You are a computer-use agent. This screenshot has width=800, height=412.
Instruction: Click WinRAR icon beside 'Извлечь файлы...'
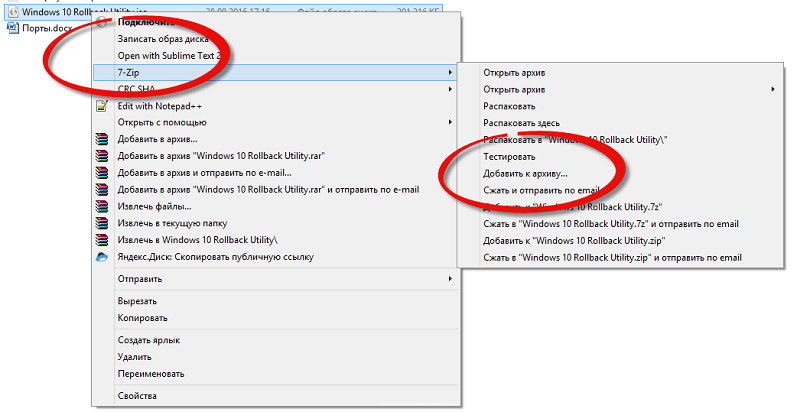[x=102, y=206]
